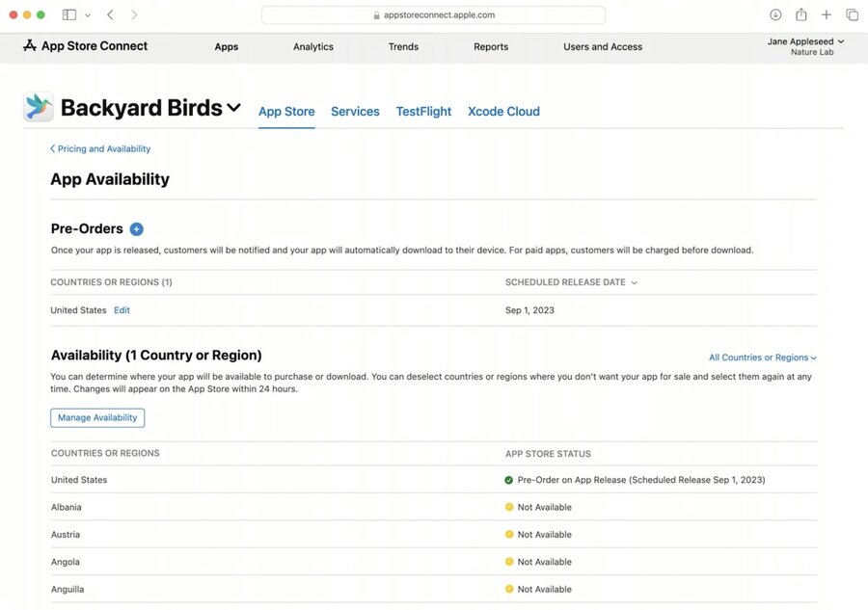Click the lock icon in address bar

376,15
